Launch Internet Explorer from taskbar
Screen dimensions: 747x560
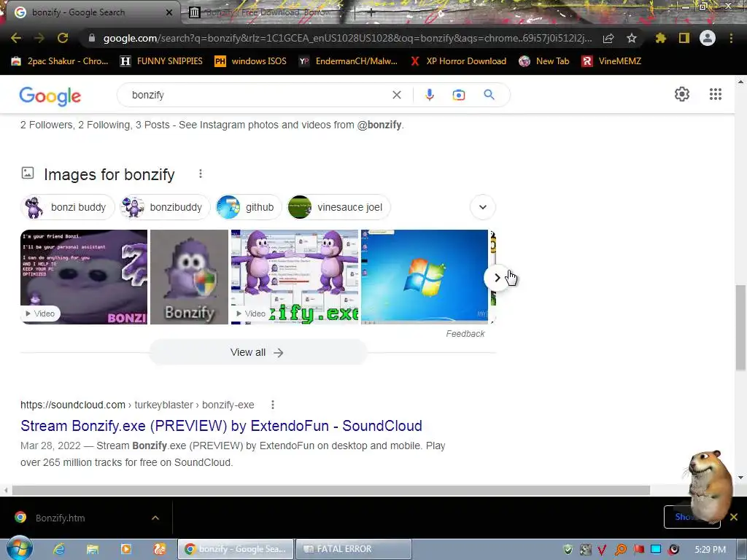pyautogui.click(x=58, y=549)
